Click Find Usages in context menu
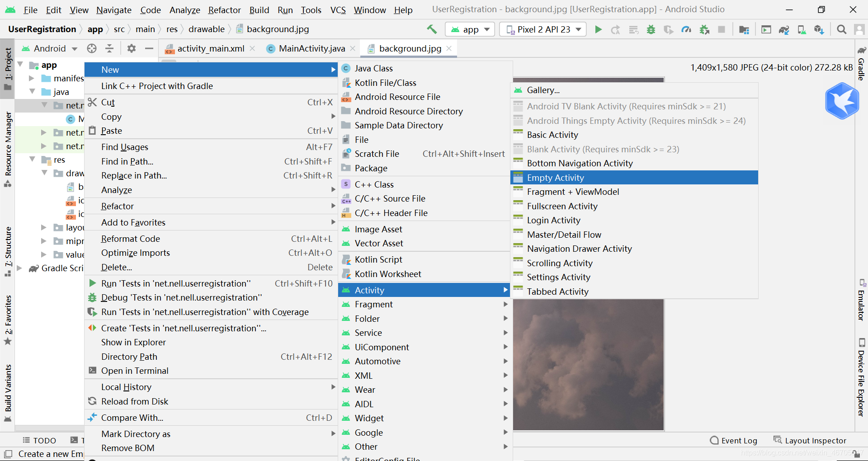 (211, 147)
